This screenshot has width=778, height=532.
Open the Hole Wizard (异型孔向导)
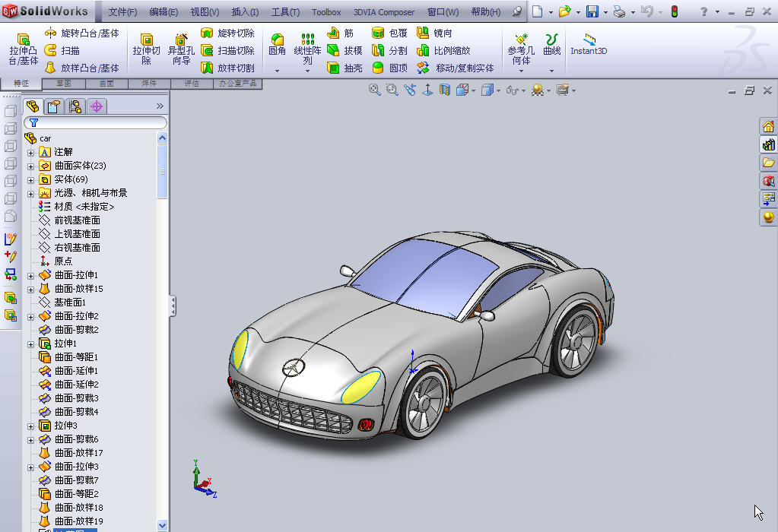point(181,49)
